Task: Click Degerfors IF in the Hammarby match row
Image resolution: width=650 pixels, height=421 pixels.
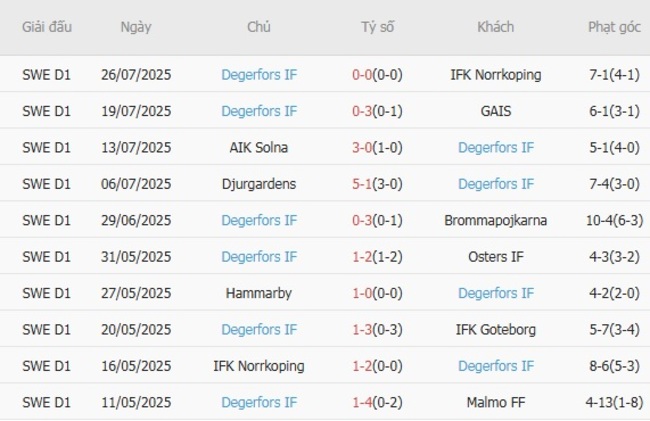Action: point(495,293)
